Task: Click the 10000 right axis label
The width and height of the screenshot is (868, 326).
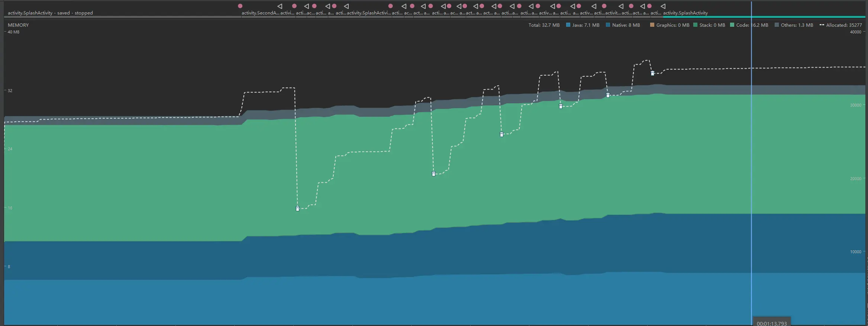Action: point(856,252)
